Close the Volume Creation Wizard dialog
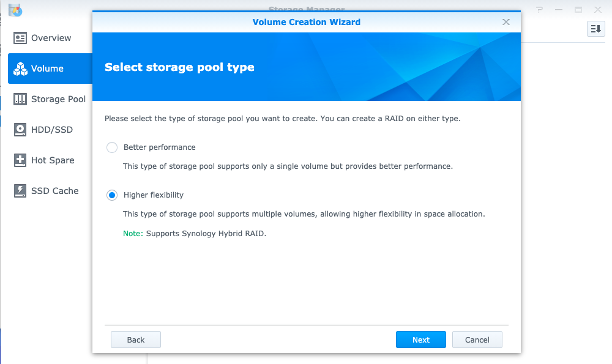This screenshot has width=612, height=364. 506,22
